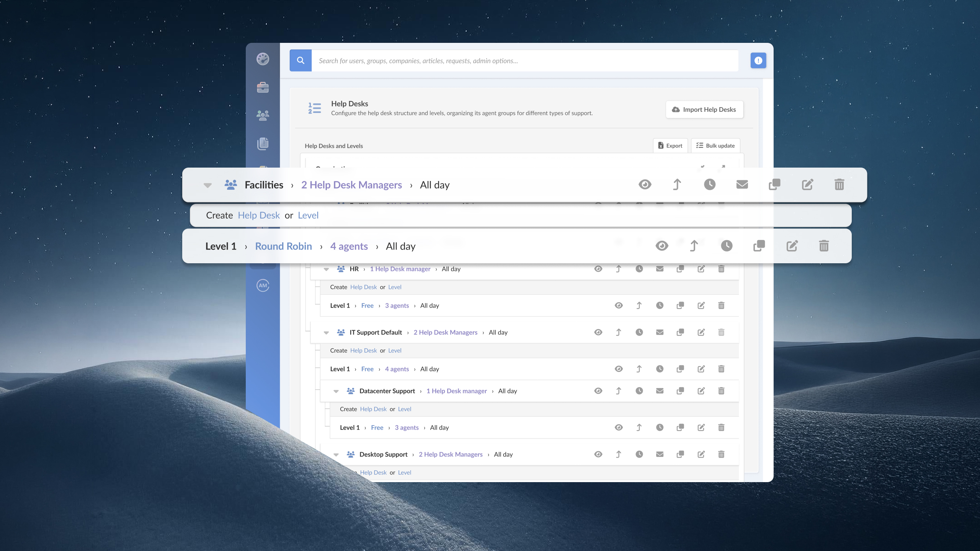The height and width of the screenshot is (551, 980).
Task: Collapse the Desktop Support help desk
Action: coord(336,455)
